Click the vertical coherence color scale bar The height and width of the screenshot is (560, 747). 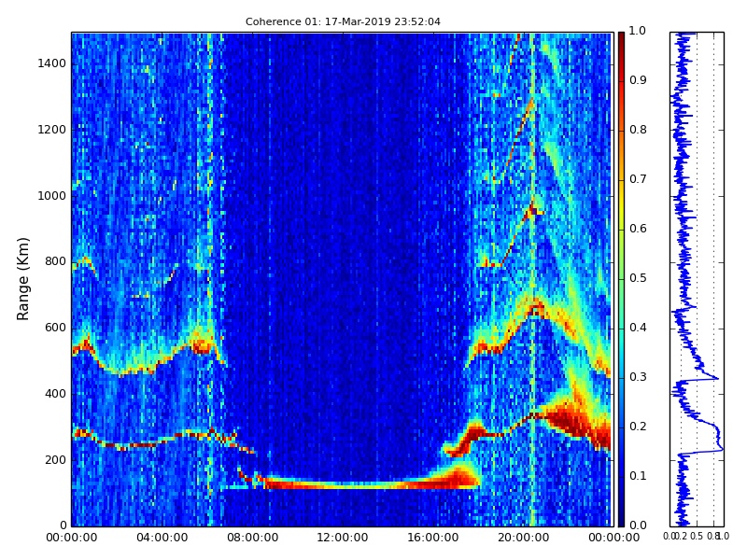pos(621,279)
